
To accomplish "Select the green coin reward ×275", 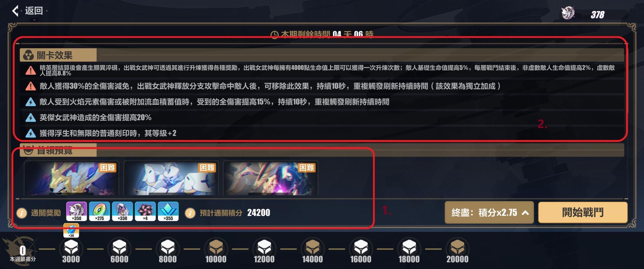I will coord(100,211).
